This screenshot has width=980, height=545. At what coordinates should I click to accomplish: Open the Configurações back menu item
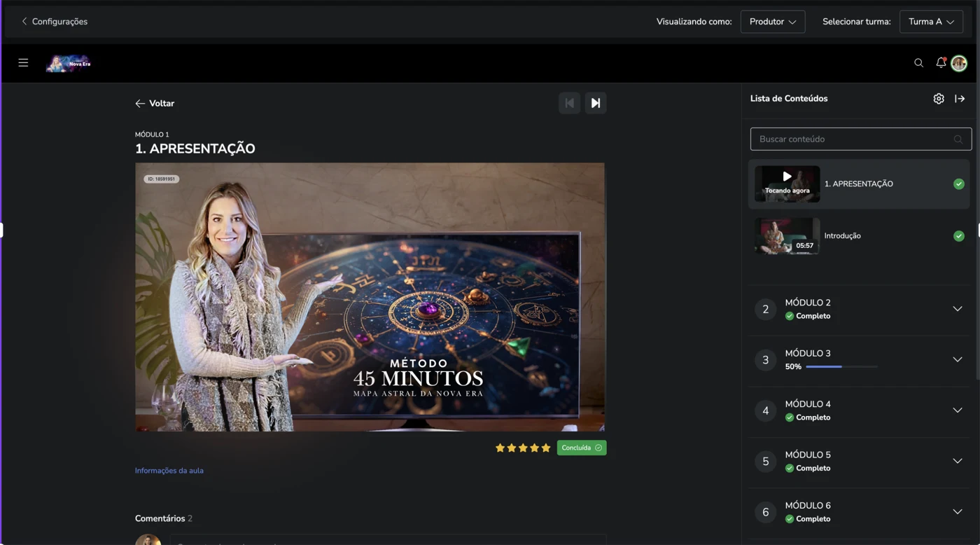54,21
